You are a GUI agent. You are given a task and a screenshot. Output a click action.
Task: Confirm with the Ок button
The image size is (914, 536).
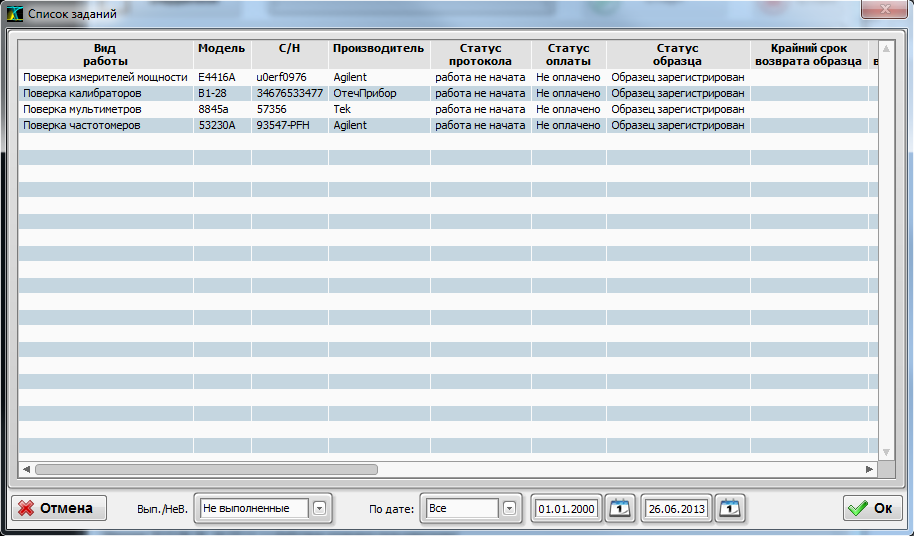coord(870,508)
